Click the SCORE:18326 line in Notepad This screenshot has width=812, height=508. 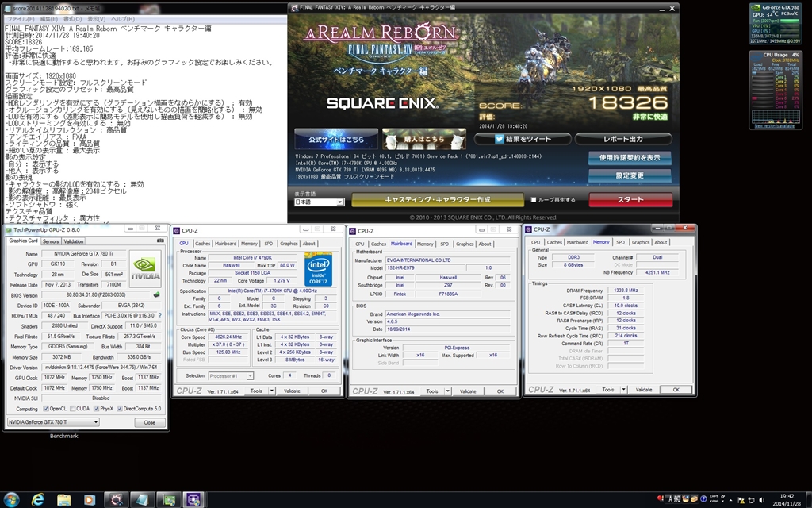[23, 42]
